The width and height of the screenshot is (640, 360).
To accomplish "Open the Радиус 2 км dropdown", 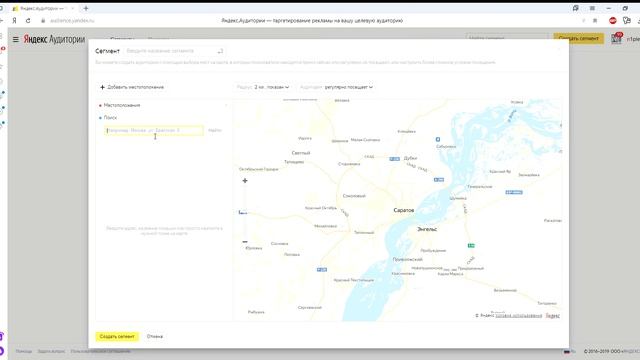I will tap(263, 87).
